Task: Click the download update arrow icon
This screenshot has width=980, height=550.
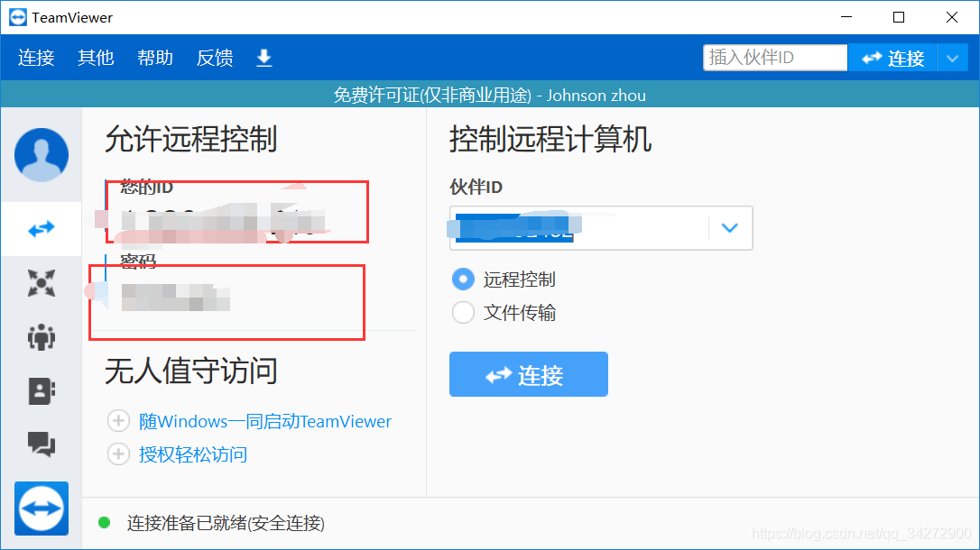Action: click(264, 58)
